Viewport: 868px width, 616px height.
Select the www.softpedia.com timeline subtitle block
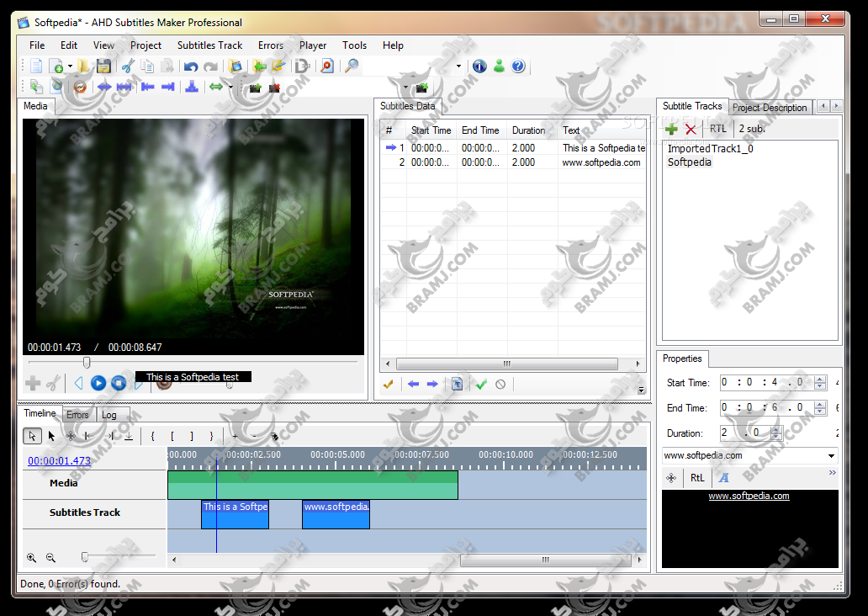[336, 515]
